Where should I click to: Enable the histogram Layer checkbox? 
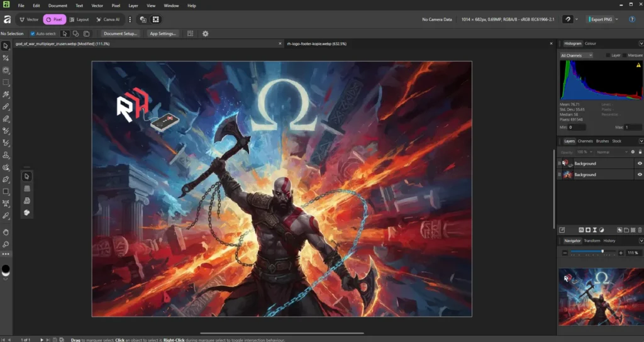[x=608, y=55]
